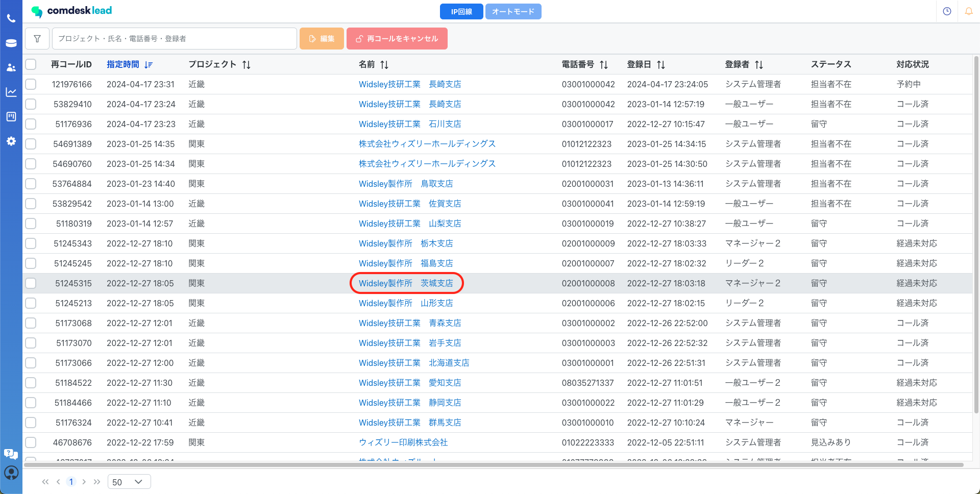Check the row for recall ID 121976166

click(31, 84)
